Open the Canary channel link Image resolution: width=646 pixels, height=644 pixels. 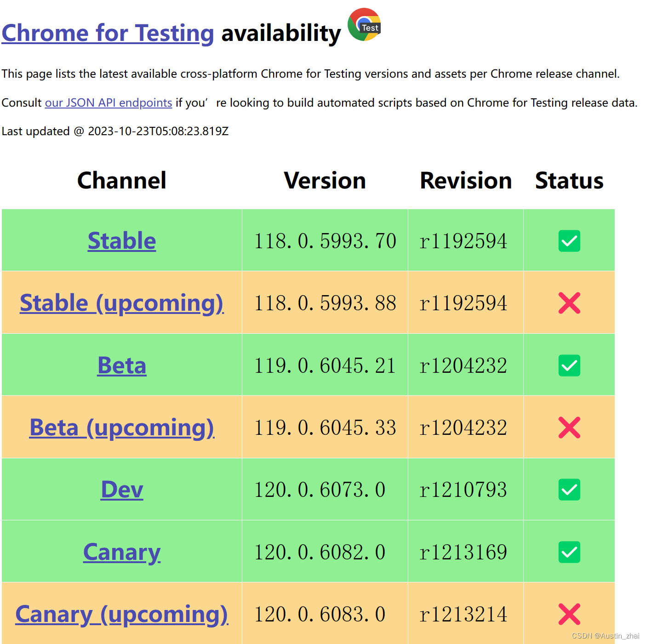122,552
